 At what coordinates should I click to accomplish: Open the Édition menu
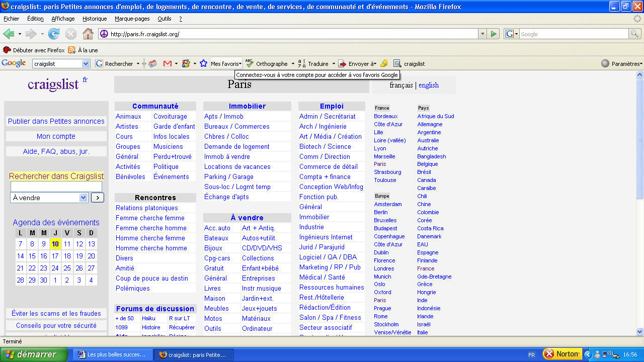coord(35,19)
